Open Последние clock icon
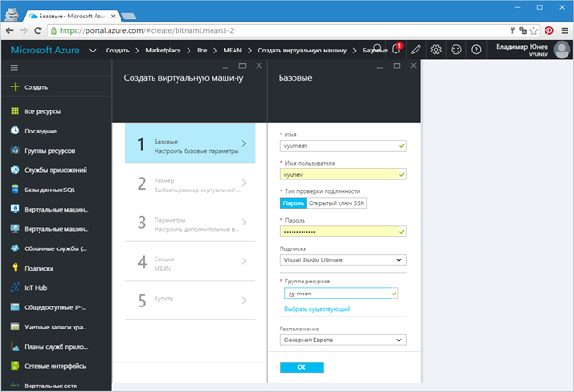The image size is (574, 392). (15, 131)
